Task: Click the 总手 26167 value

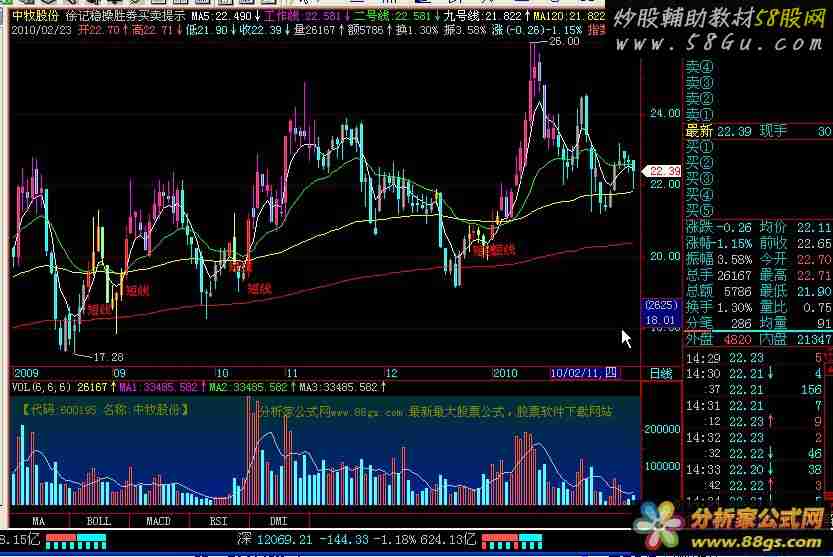Action: click(x=718, y=275)
